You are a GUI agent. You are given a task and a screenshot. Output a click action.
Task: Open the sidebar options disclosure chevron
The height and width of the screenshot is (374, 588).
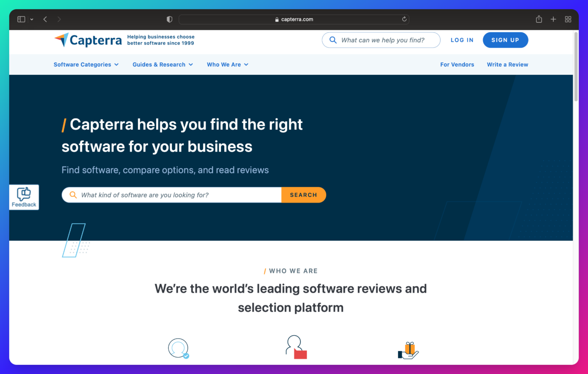point(31,19)
